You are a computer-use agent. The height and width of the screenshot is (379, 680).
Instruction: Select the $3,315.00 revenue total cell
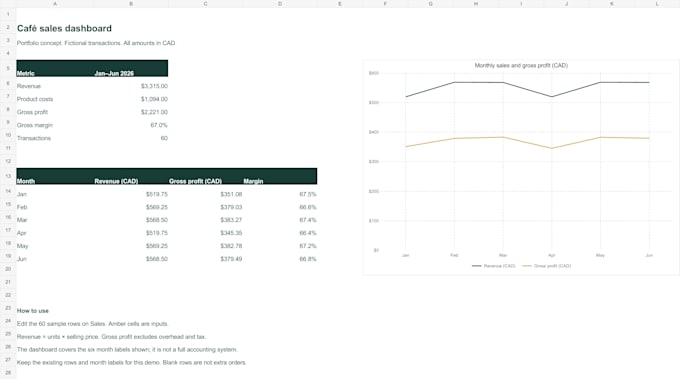coord(154,86)
